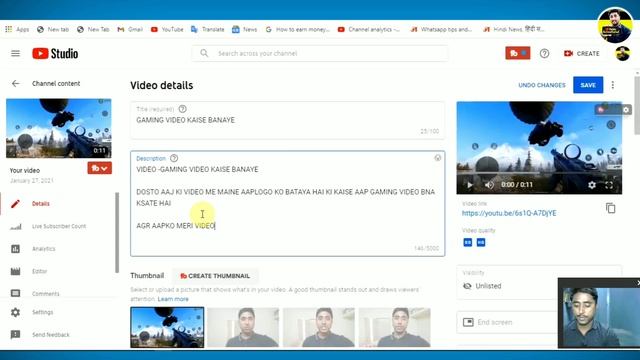Select Details in the sidebar
Screen dimensions: 640x360
pyautogui.click(x=41, y=203)
